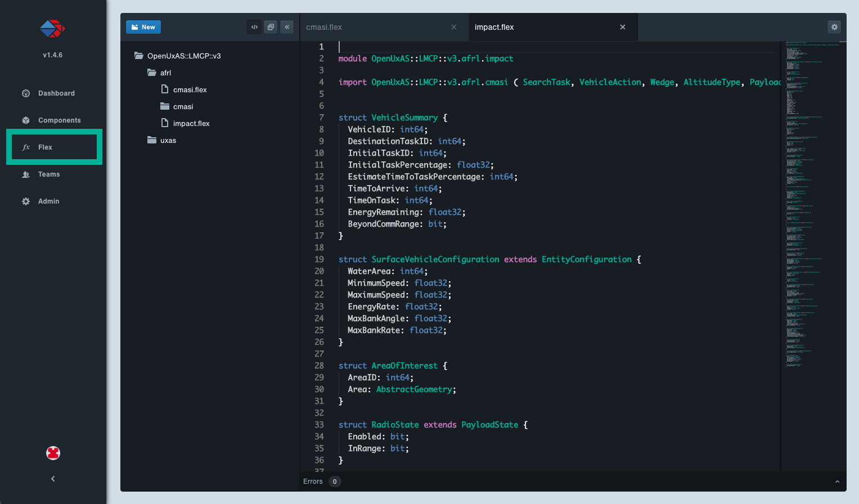Viewport: 859px width, 504px height.
Task: Expand the cmasi folder
Action: tap(183, 106)
